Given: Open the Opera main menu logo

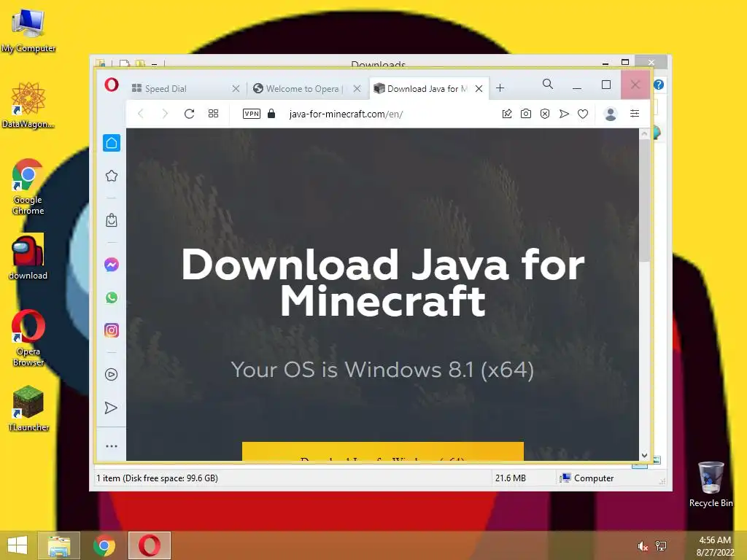Looking at the screenshot, I should click(112, 85).
